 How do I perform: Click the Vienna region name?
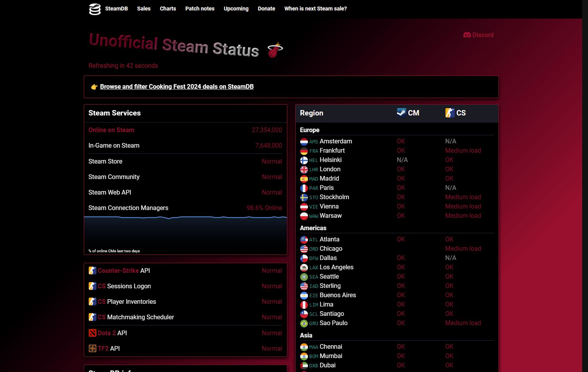(329, 207)
